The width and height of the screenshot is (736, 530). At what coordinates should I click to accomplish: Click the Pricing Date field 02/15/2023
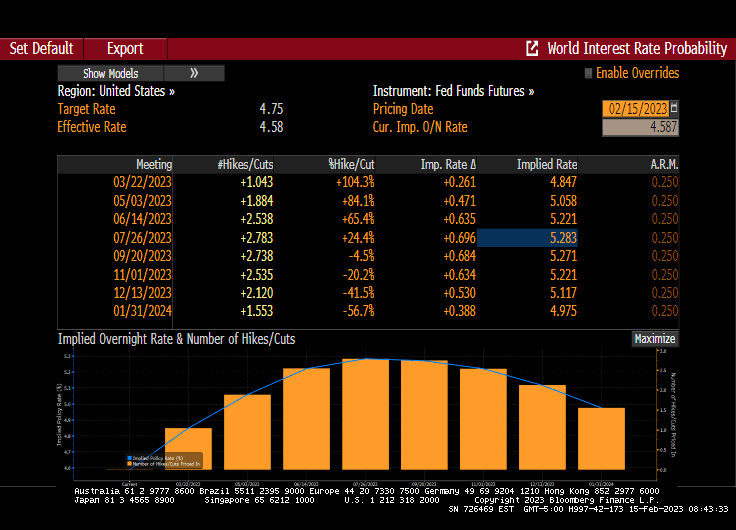click(635, 109)
